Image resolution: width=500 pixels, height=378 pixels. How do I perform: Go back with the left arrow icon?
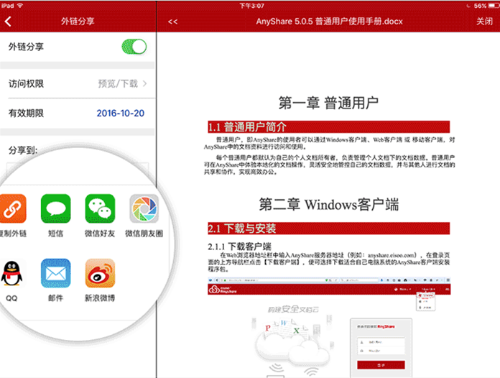point(8,22)
